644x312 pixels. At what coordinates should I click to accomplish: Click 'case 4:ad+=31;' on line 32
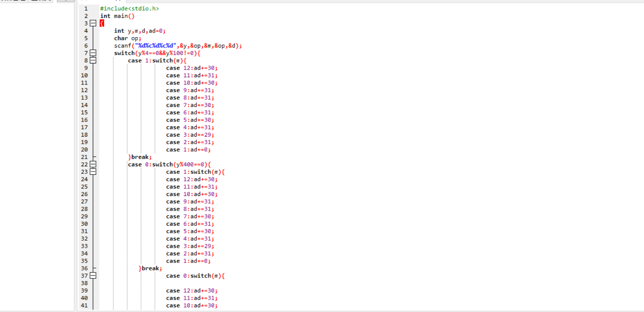pyautogui.click(x=190, y=239)
